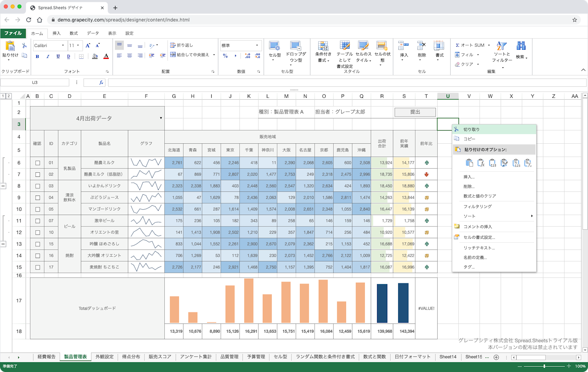Select コピー in the context menu

tap(494, 139)
